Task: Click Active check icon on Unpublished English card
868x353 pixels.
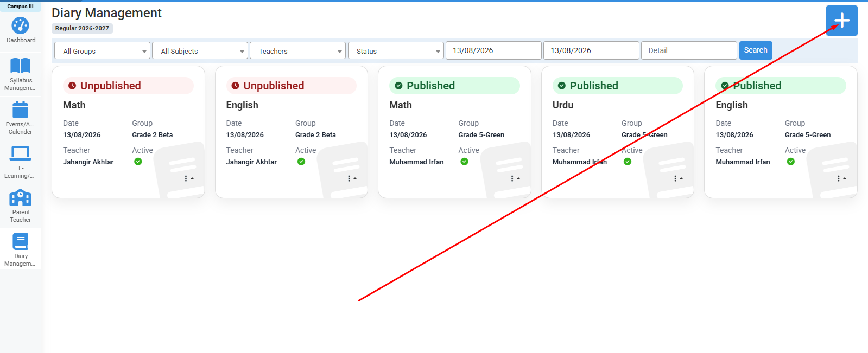Action: click(x=301, y=162)
